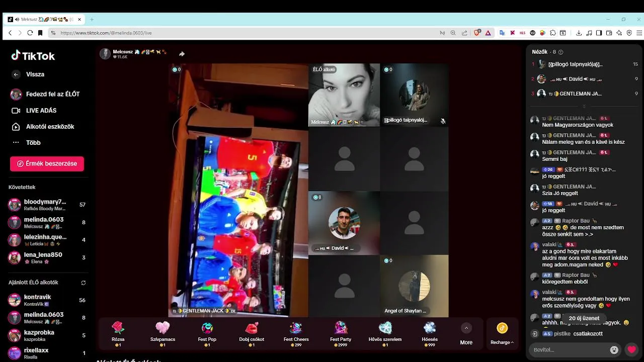Send the Fest Party gift
The image size is (644, 362).
click(x=341, y=334)
